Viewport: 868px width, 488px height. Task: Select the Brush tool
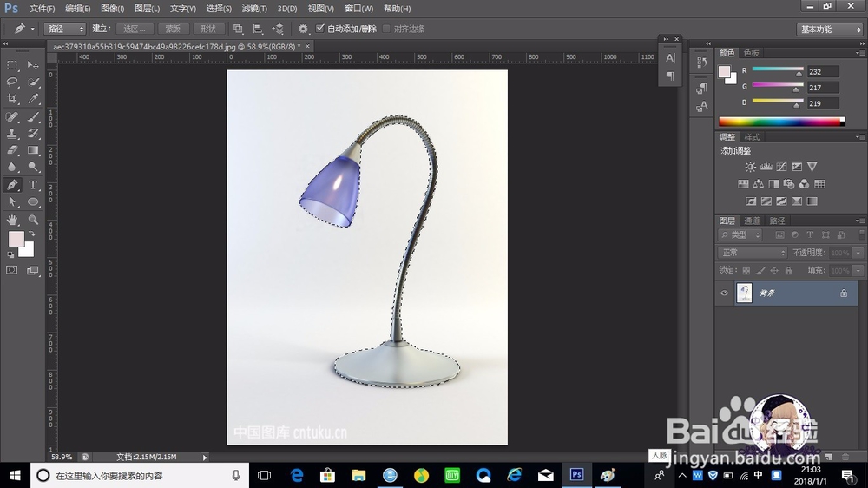pos(33,117)
